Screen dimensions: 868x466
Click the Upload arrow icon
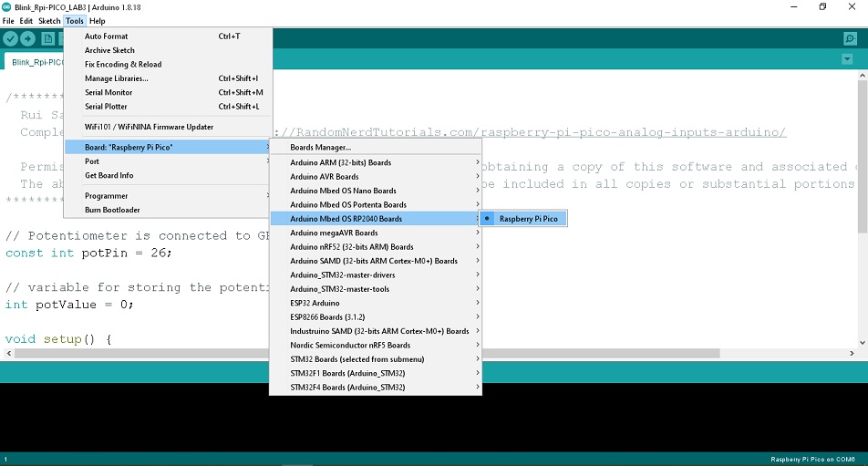tap(27, 38)
